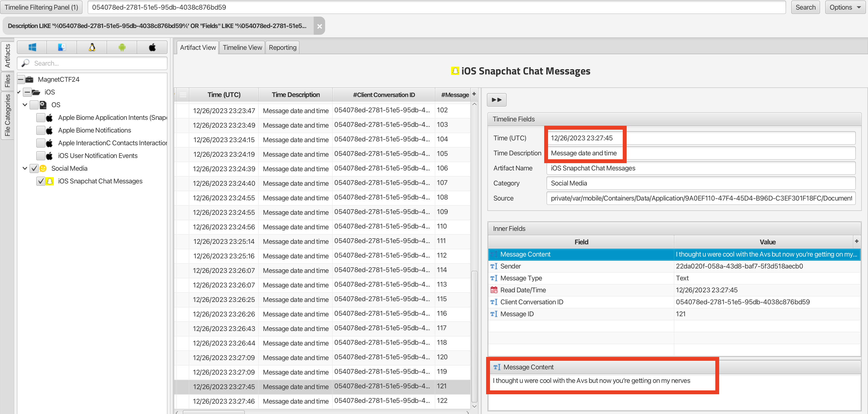Sort by #Client Conversation ID header
The height and width of the screenshot is (414, 868).
(x=384, y=95)
